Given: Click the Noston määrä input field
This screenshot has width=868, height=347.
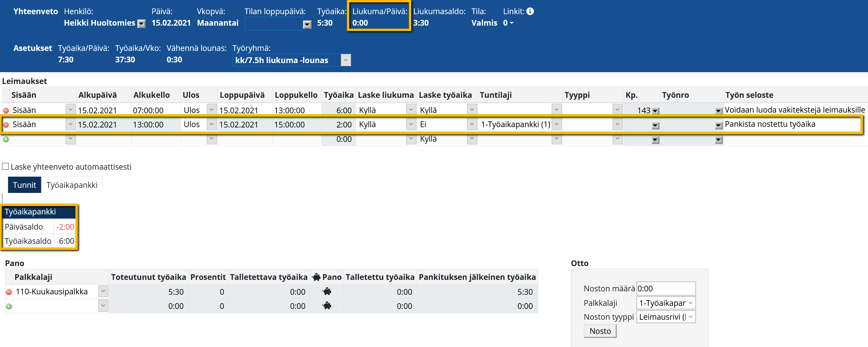Looking at the screenshot, I should (x=666, y=289).
